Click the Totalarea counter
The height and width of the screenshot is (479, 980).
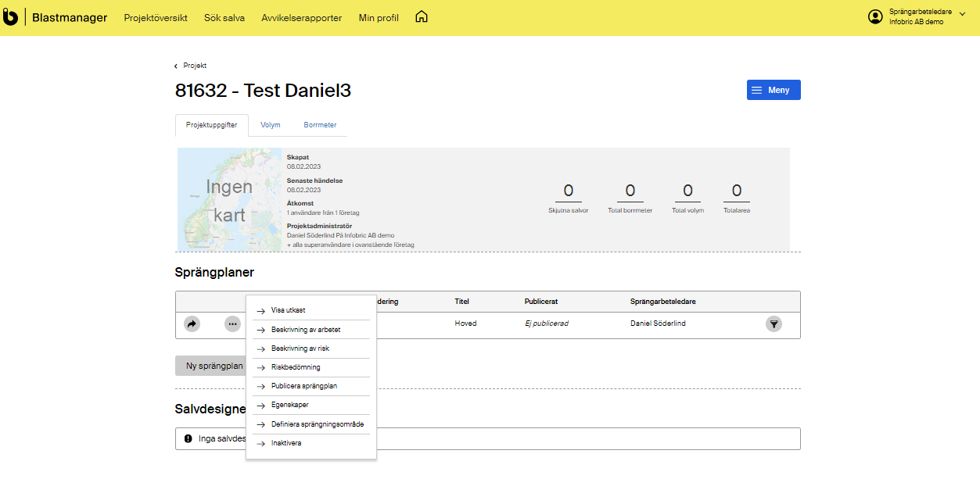(737, 198)
